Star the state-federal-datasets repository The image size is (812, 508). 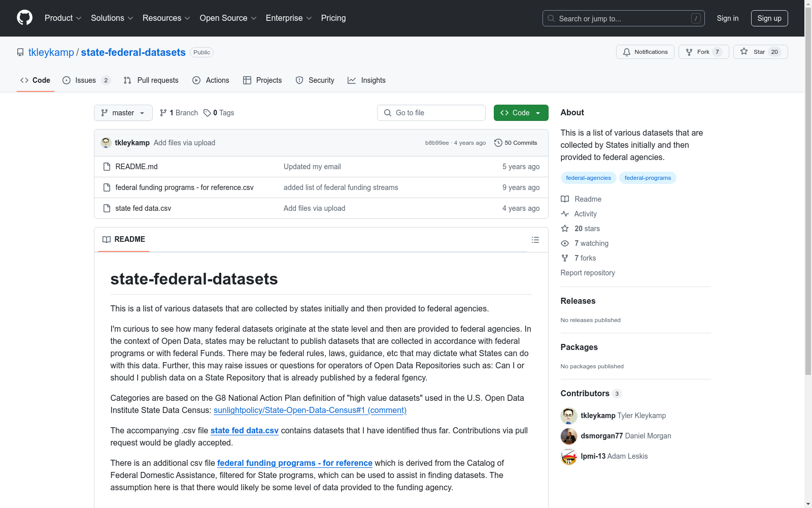[761, 52]
